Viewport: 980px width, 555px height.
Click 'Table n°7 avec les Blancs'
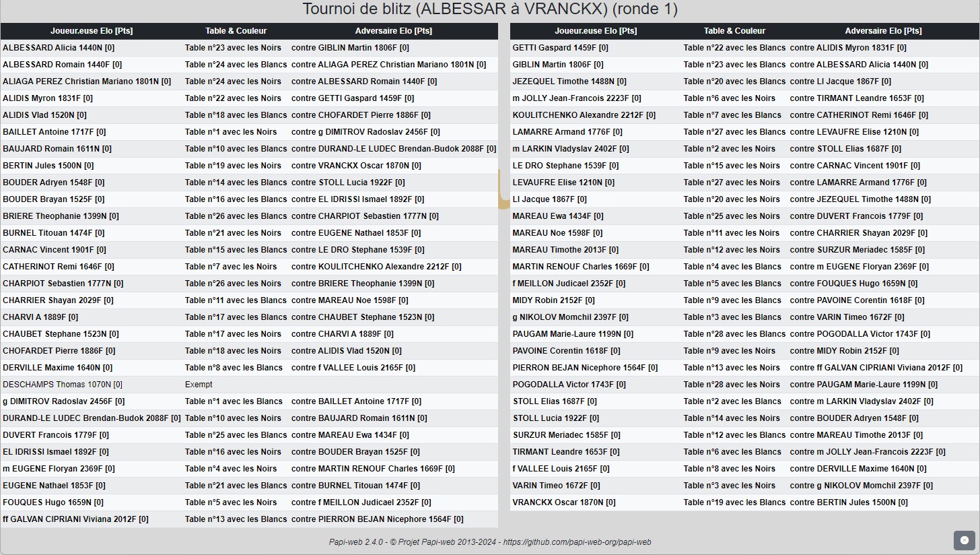tap(732, 115)
